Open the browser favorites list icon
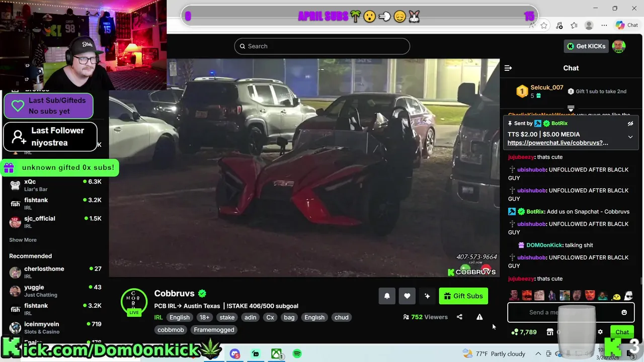Image resolution: width=644 pixels, height=362 pixels. coord(574,25)
